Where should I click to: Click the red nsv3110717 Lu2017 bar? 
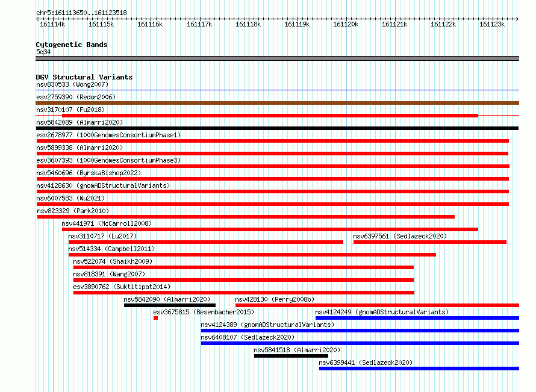click(206, 242)
